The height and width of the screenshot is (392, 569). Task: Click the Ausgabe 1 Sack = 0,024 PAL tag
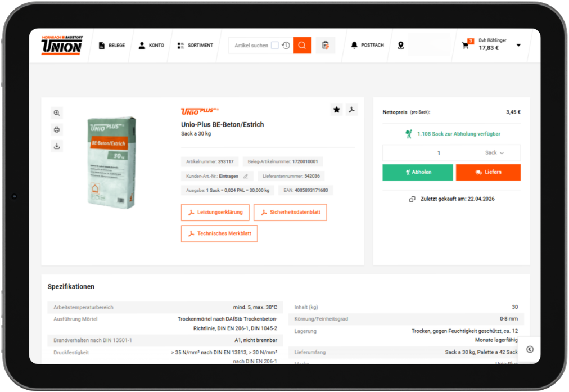click(228, 190)
